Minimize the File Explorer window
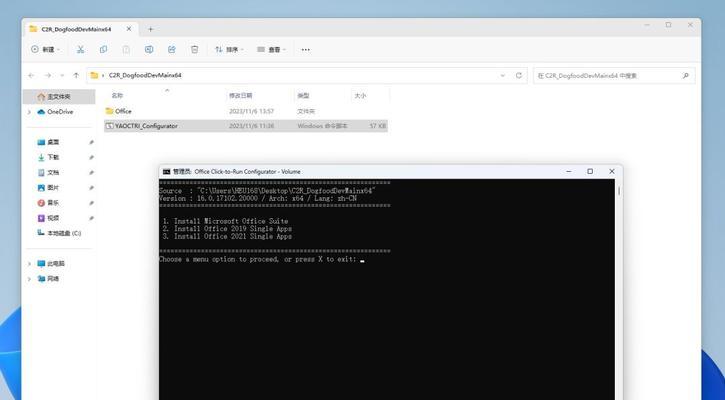Viewport: 725px width, 400px height. [x=647, y=25]
